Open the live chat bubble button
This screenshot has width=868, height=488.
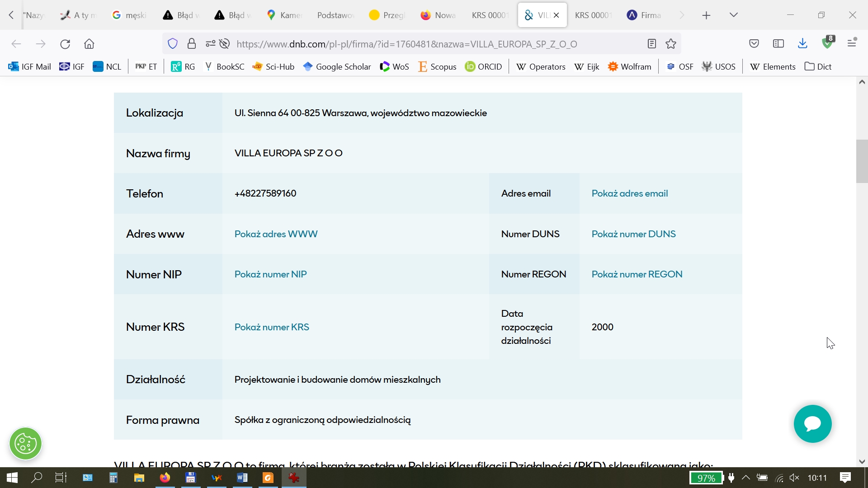pyautogui.click(x=812, y=424)
